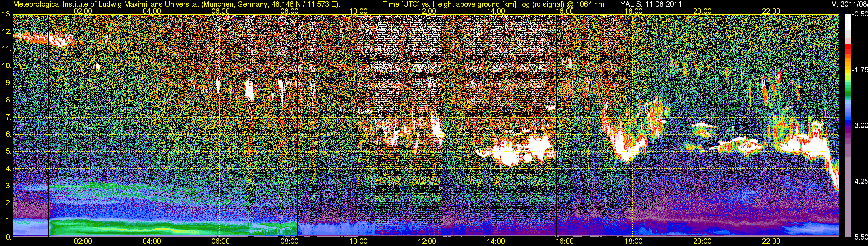Viewport: 868px width, 246px height.
Task: Click the 18:00 label on the top time axis
Action: tap(633, 11)
